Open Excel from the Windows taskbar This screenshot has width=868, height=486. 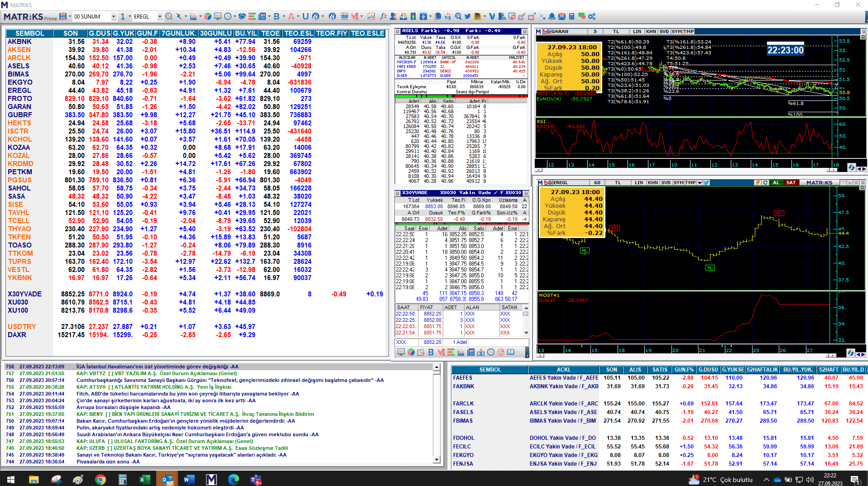[x=144, y=479]
